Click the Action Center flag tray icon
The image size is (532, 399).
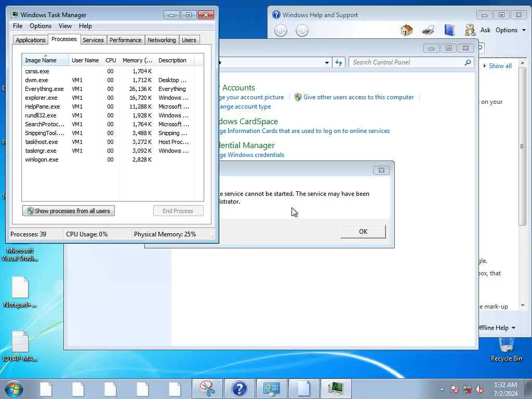click(454, 389)
